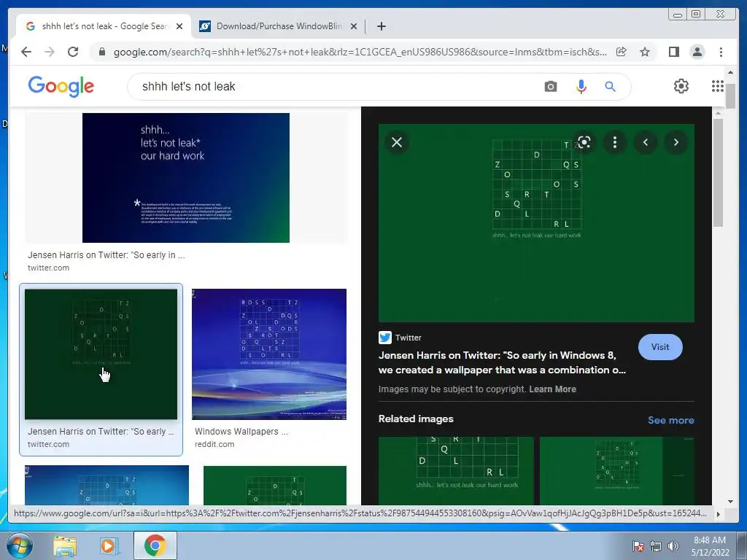Viewport: 747px width, 560px height.
Task: Click share this page icon
Action: (622, 52)
